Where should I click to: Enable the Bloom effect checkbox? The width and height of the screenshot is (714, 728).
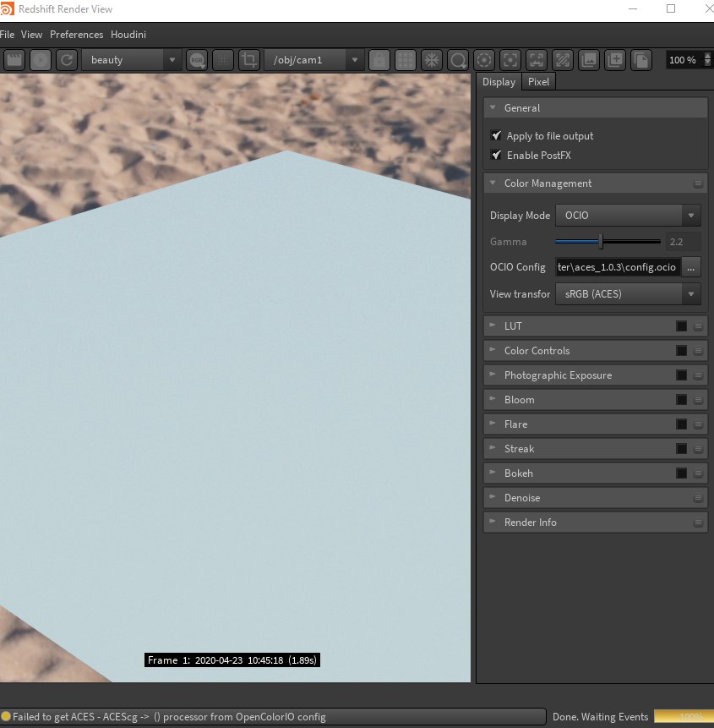pos(681,400)
